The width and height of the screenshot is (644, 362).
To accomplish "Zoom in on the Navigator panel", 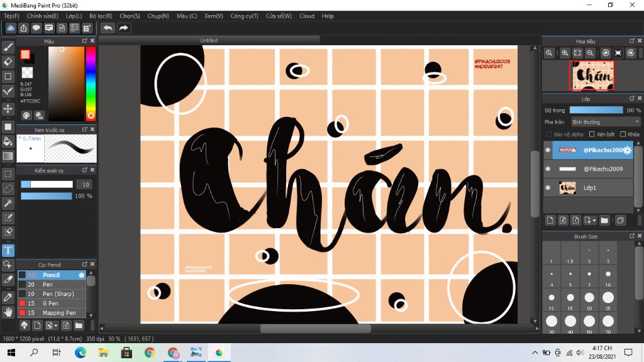I will [565, 53].
